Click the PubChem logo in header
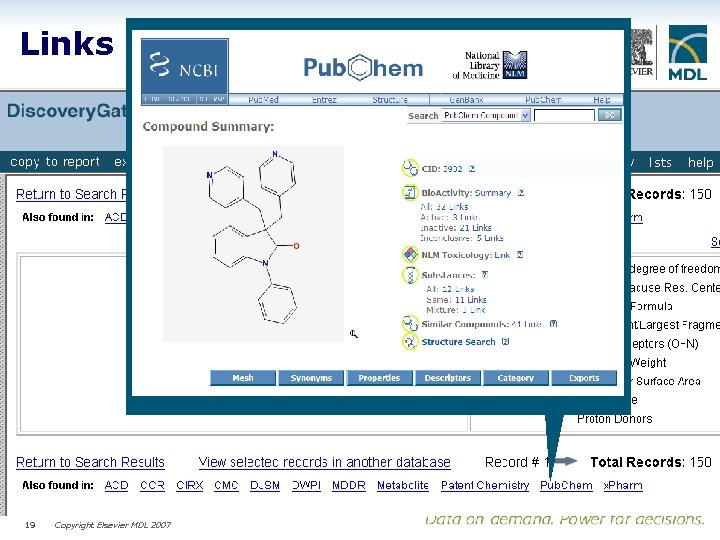The image size is (720, 540). (363, 68)
